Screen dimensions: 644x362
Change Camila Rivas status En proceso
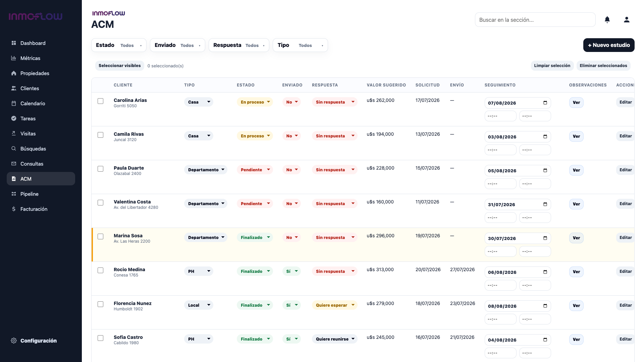[x=255, y=136]
